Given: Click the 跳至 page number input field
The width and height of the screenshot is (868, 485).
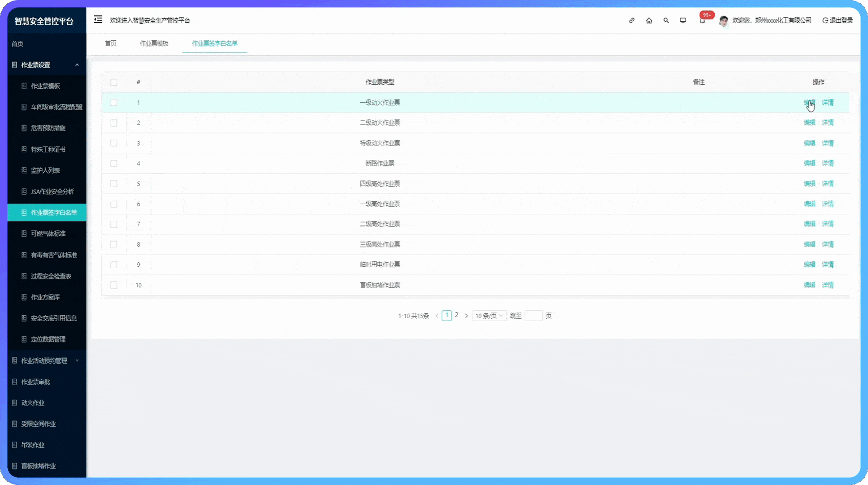Looking at the screenshot, I should tap(533, 316).
